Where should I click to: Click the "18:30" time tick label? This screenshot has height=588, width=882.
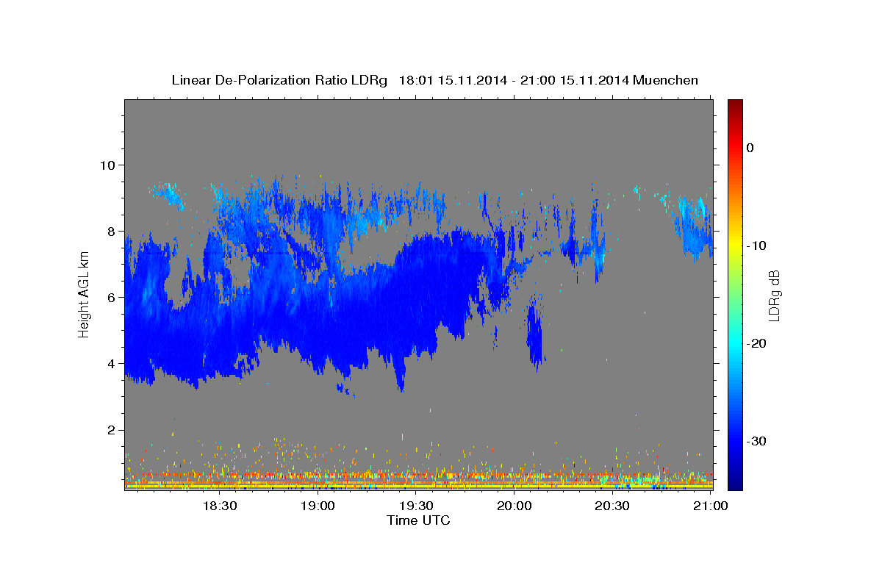[219, 506]
